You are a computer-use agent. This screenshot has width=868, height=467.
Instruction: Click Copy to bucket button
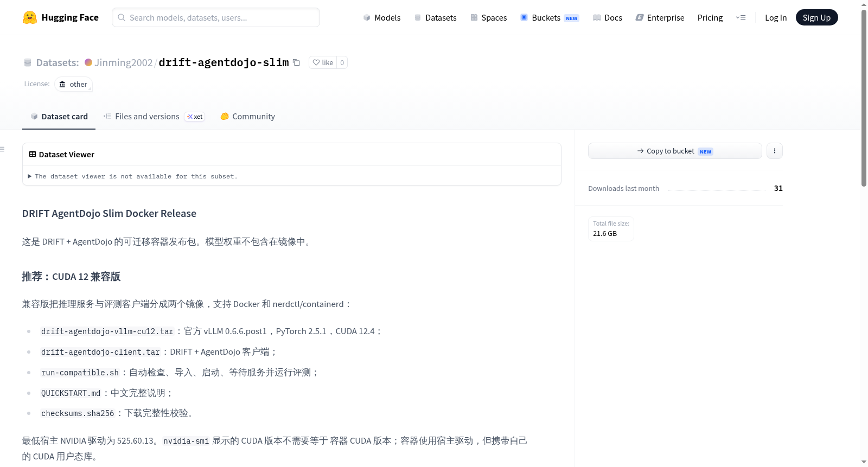click(675, 151)
